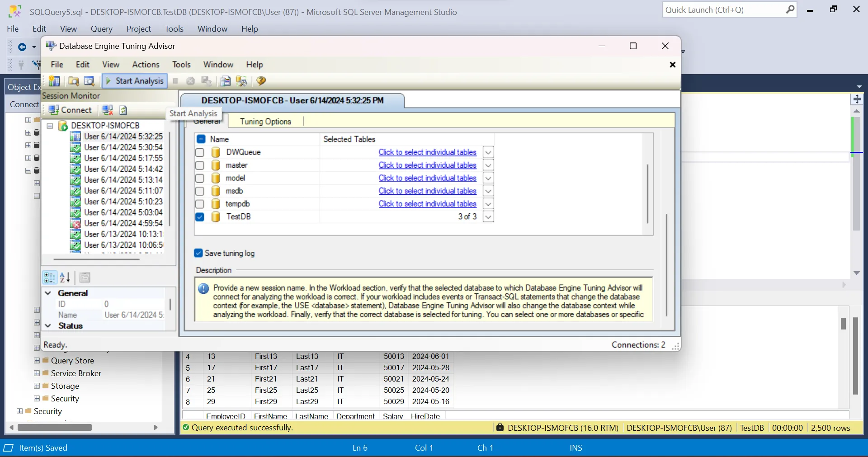Viewport: 868px width, 457px height.
Task: Collapse the DESKTOP-ISMOFCB session tree node
Action: 50,126
